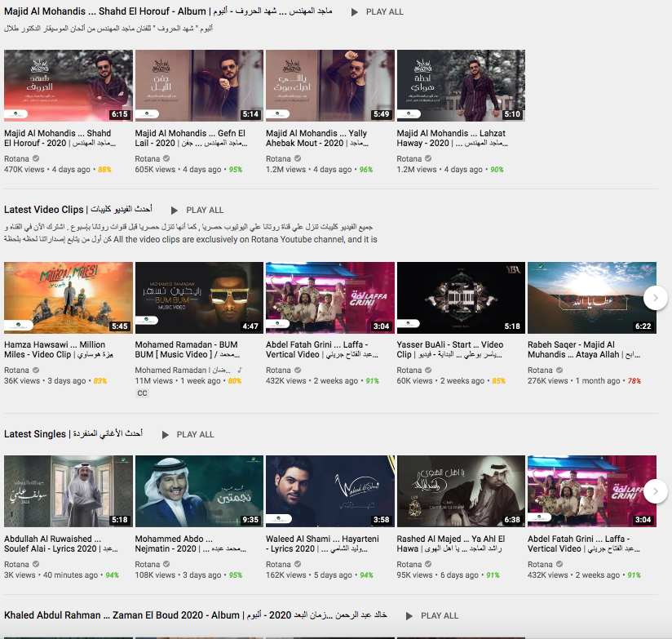Click title Majid Al Mohandis ... Shahd El Horouf - 2020

click(60, 138)
